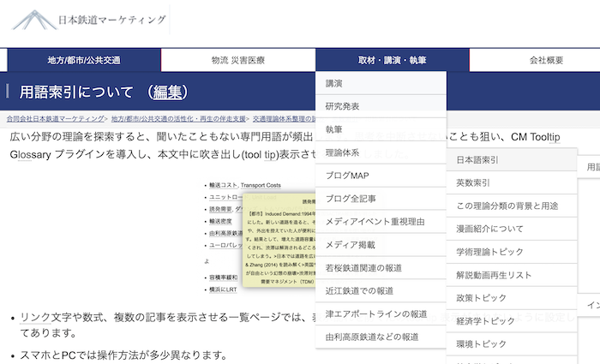Open the 会社概要 nav tab
600x364 pixels.
pyautogui.click(x=546, y=60)
